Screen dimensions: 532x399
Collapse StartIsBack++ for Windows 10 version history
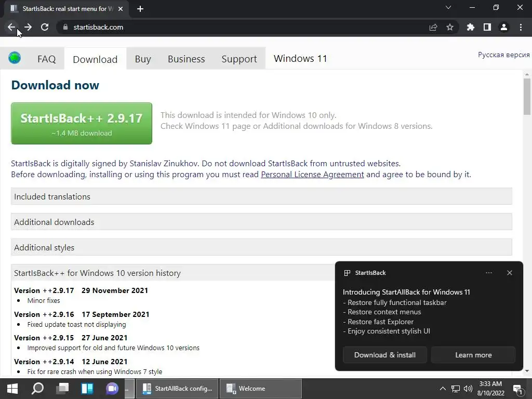pyautogui.click(x=173, y=273)
